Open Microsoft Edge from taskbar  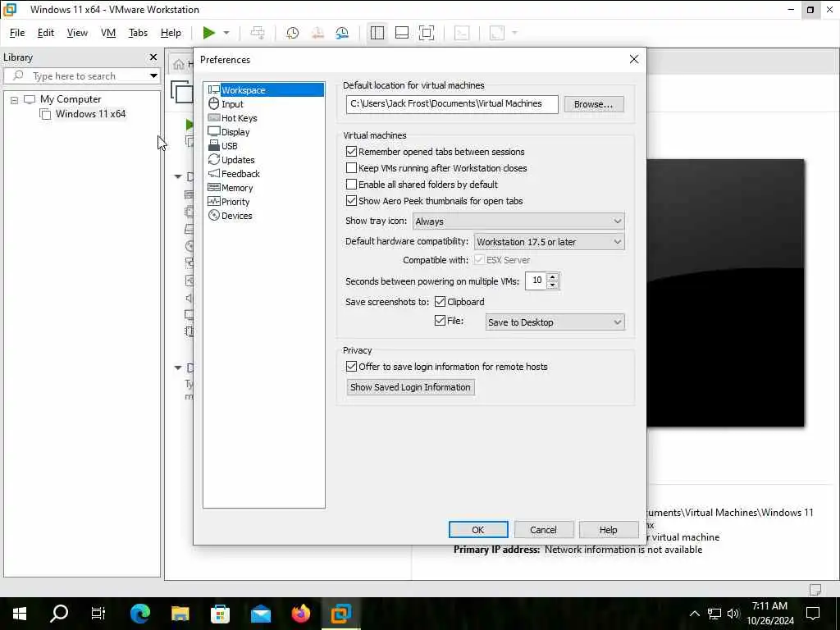point(139,613)
